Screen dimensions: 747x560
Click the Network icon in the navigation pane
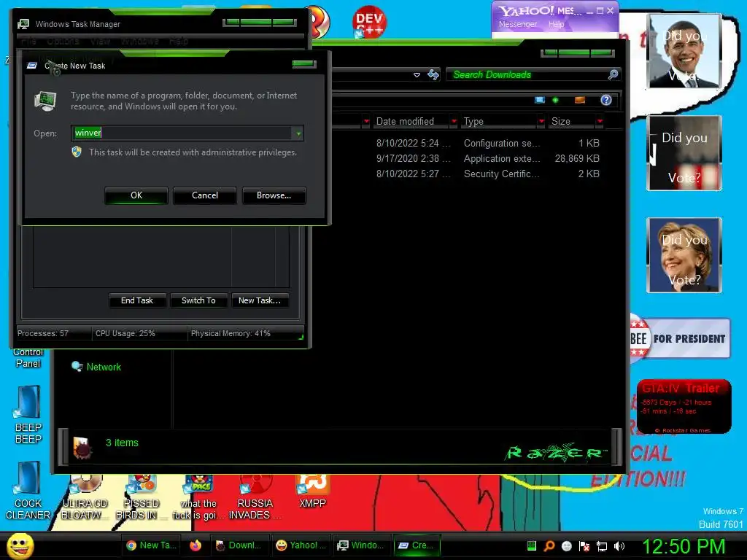click(x=77, y=366)
